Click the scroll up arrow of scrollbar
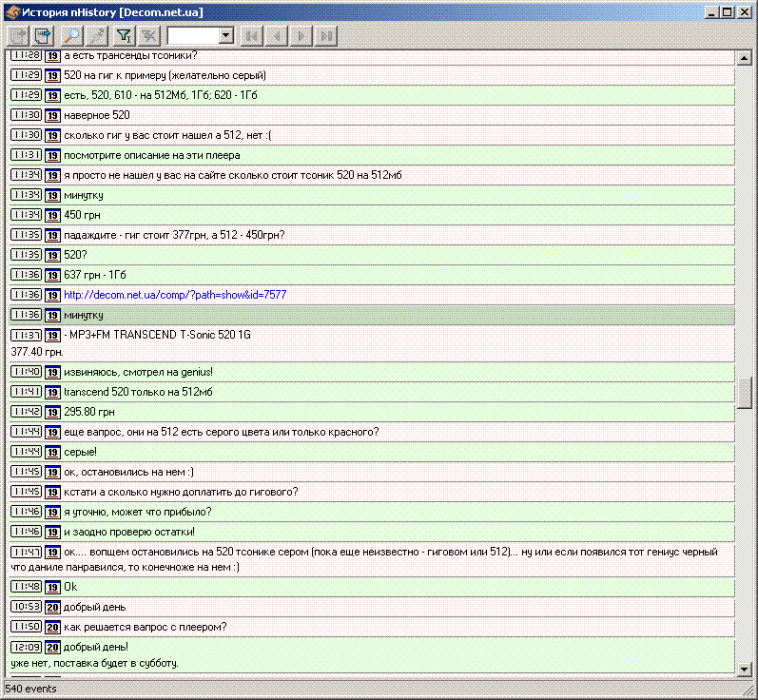 [745, 59]
